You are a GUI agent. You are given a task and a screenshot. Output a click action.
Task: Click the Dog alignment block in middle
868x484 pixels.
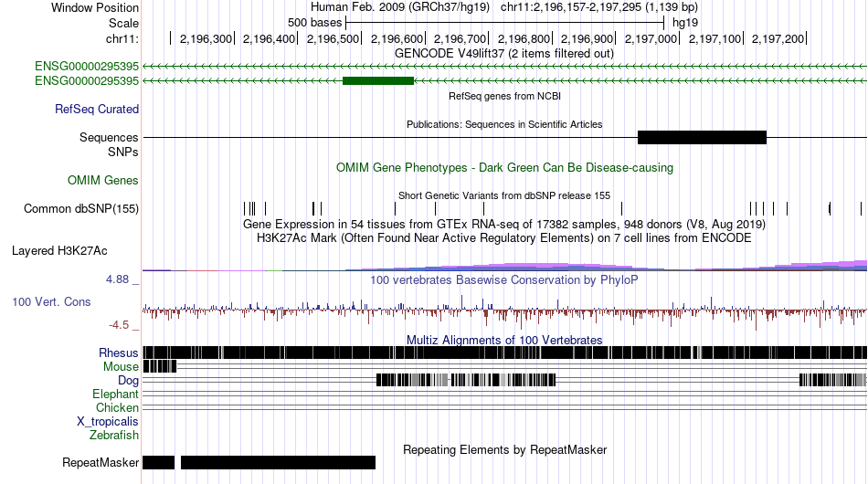466,380
